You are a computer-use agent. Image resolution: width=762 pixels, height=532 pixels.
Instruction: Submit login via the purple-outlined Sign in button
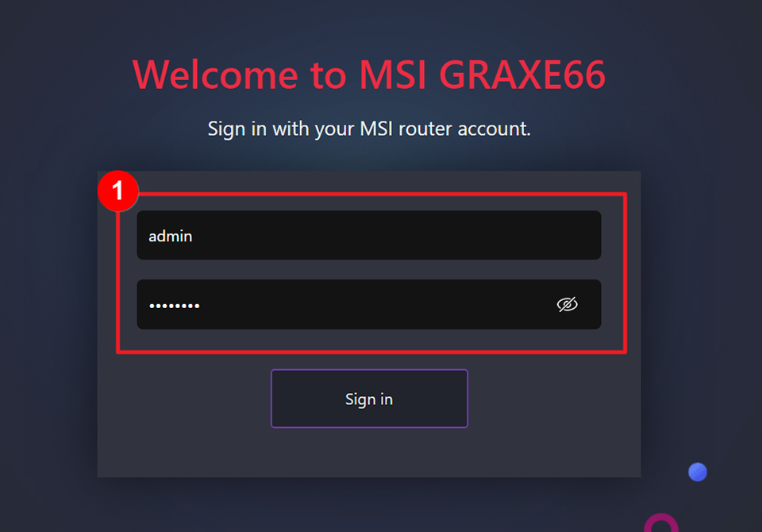[369, 399]
